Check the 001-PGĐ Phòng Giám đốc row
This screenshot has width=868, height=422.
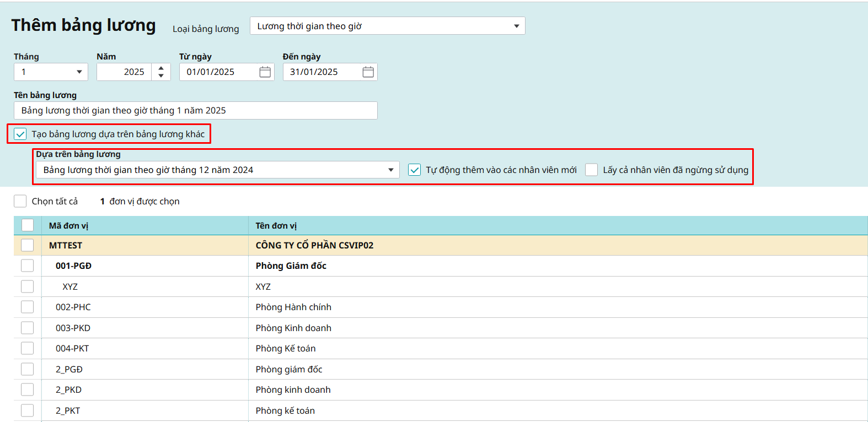[28, 266]
